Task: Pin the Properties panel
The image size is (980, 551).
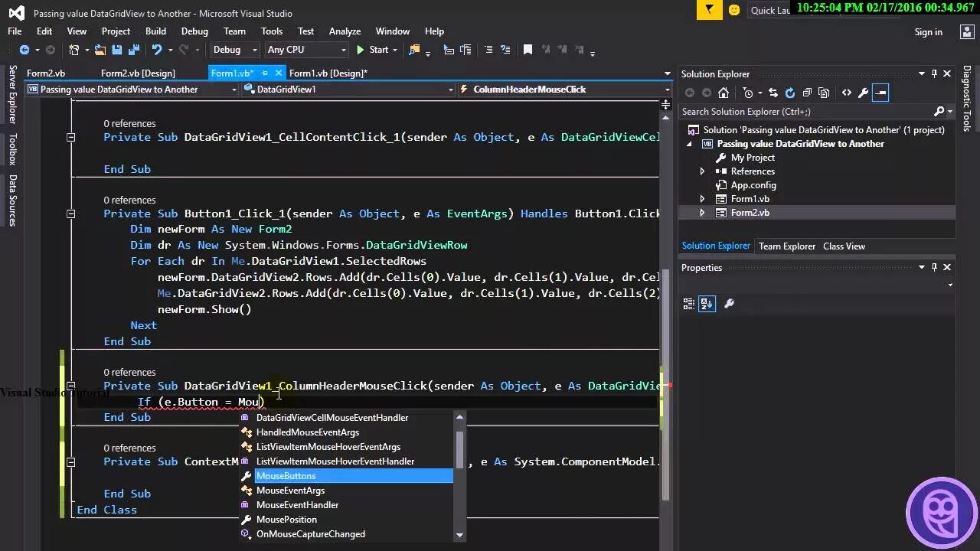Action: [934, 268]
